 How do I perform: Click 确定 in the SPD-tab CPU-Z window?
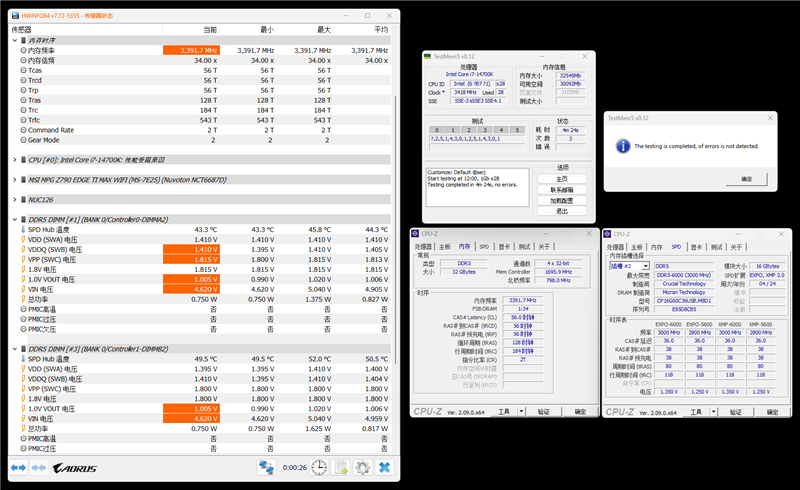[x=772, y=412]
